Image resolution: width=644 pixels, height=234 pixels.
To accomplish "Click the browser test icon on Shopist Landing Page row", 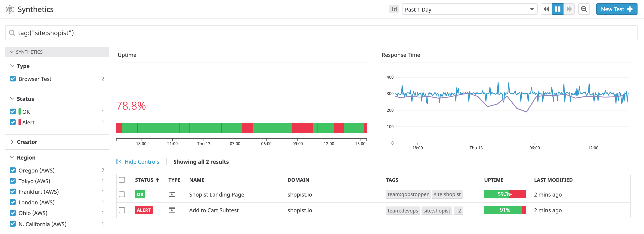I will 172,194.
